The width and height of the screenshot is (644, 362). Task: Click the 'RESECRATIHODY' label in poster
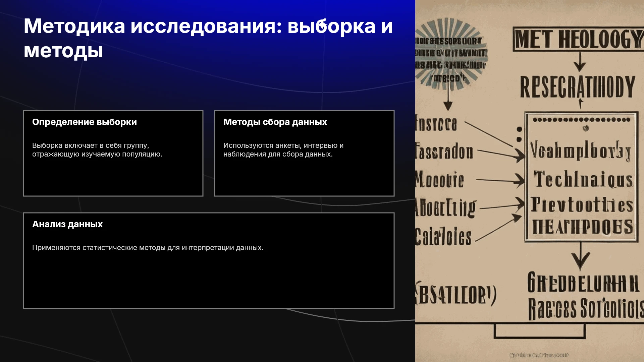(x=577, y=87)
